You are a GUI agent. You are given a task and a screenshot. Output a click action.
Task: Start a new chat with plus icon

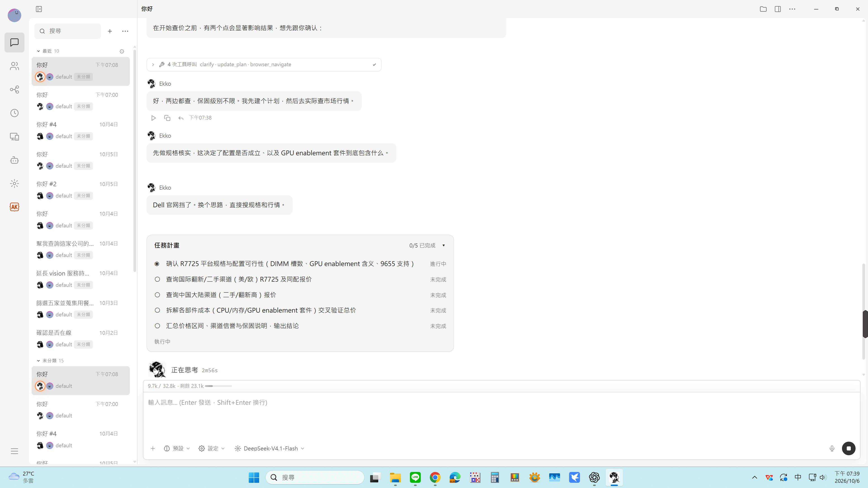110,31
